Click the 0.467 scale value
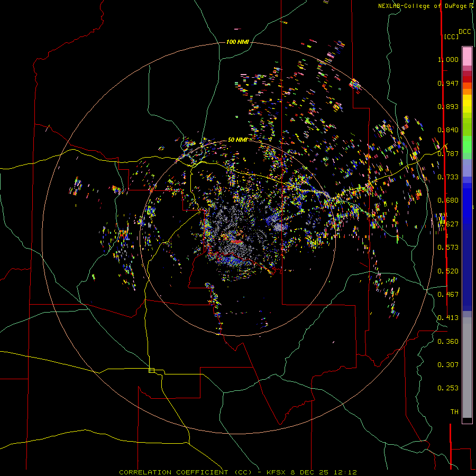 point(448,295)
